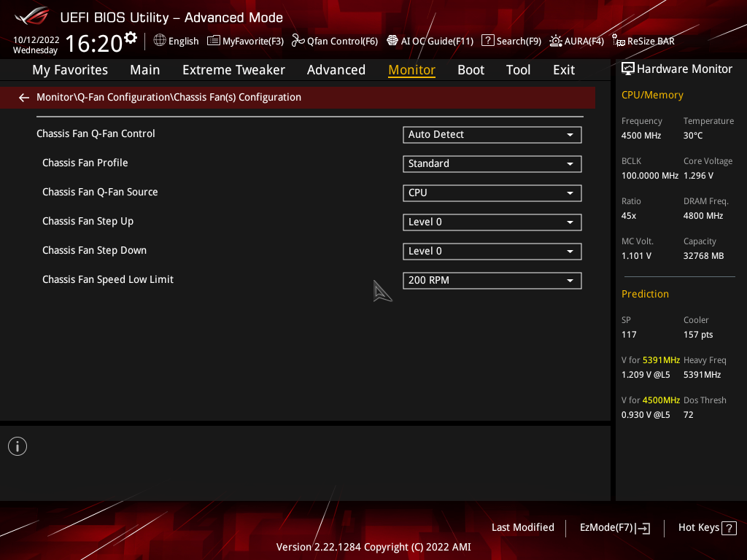The height and width of the screenshot is (560, 747).
Task: Click the 4800 MHz DRAM frequency value
Action: pyautogui.click(x=703, y=216)
